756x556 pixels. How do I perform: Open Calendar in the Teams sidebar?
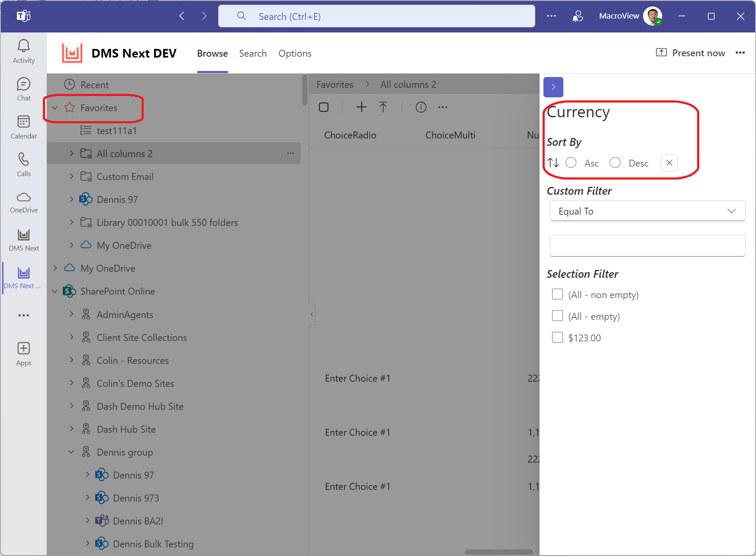(x=24, y=127)
